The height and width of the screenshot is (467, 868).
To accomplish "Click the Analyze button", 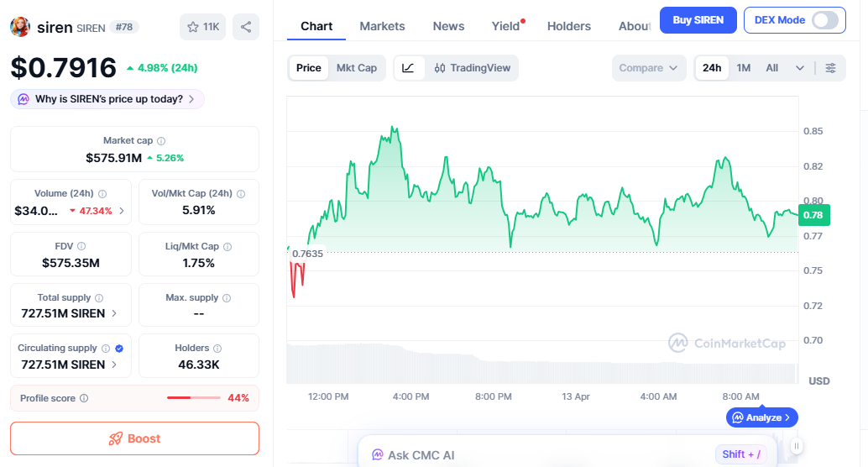I will point(761,417).
